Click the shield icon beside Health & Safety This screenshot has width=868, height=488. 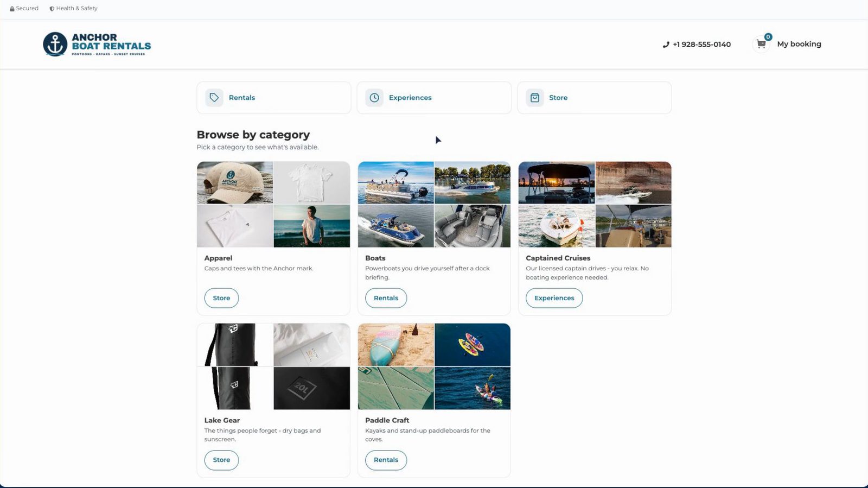52,9
